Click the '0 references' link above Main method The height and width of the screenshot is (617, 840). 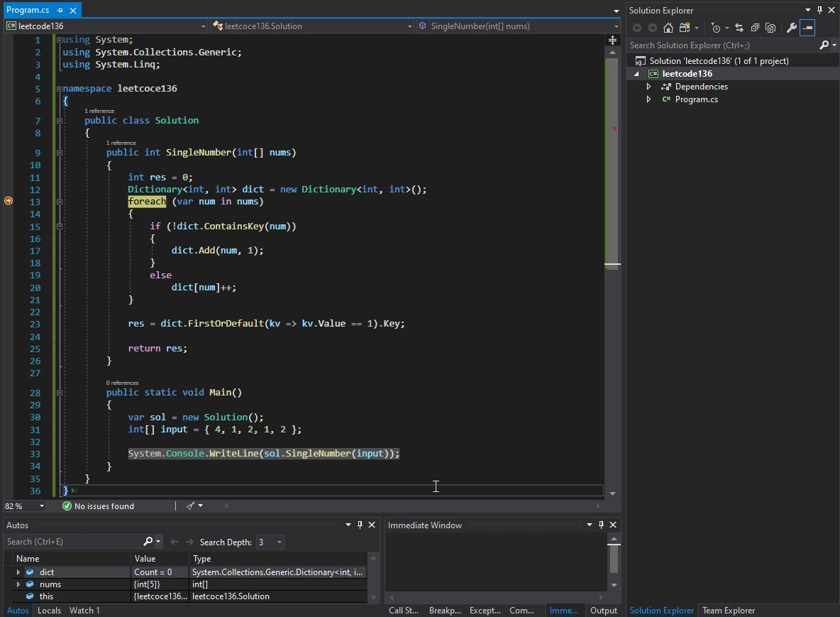coord(123,383)
